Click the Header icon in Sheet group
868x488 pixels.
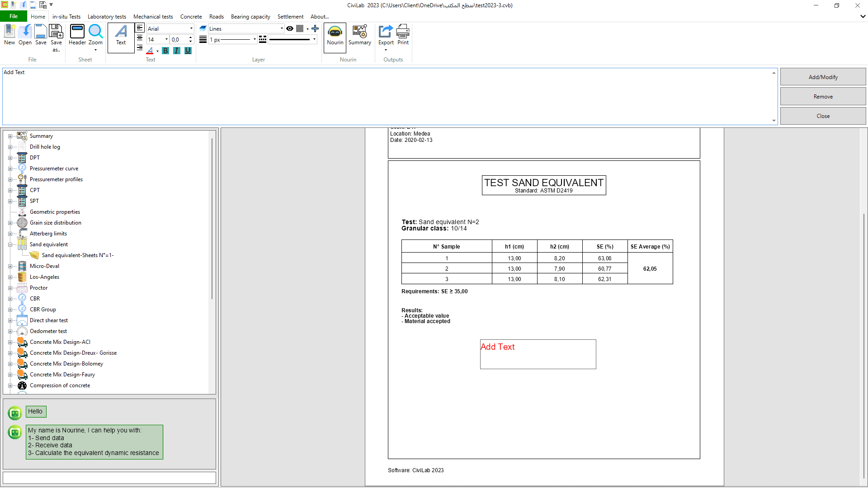pyautogui.click(x=77, y=36)
